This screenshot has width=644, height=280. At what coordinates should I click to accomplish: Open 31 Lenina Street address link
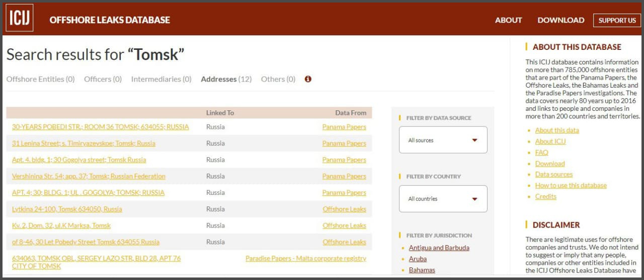click(84, 144)
